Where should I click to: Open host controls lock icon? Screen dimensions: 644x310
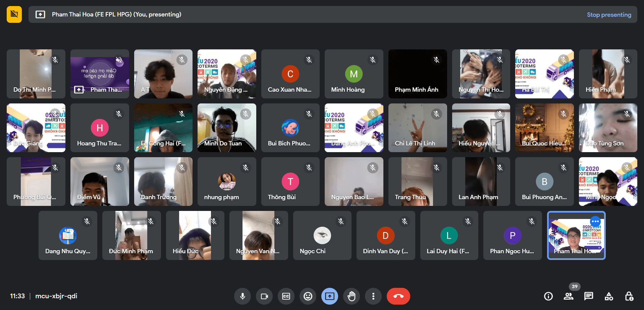(629, 296)
